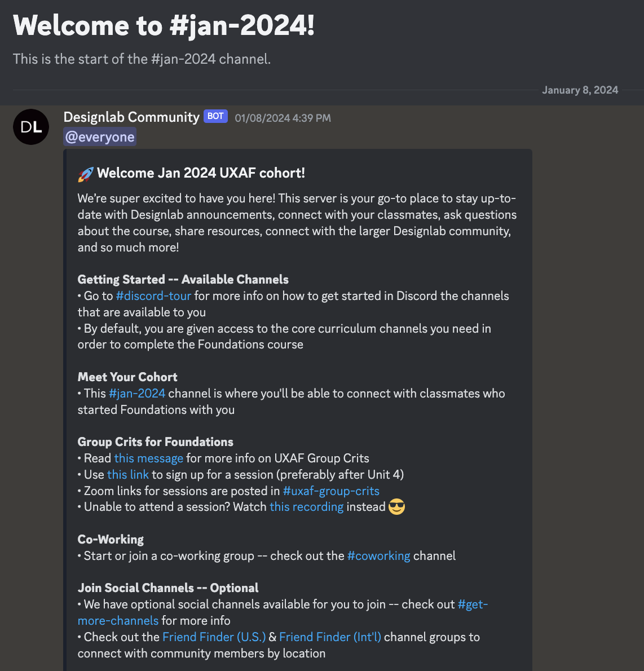Click the "Welcome Jan 2024 UXAF cohort!" embed title
Image resolution: width=644 pixels, height=671 pixels.
pyautogui.click(x=201, y=173)
